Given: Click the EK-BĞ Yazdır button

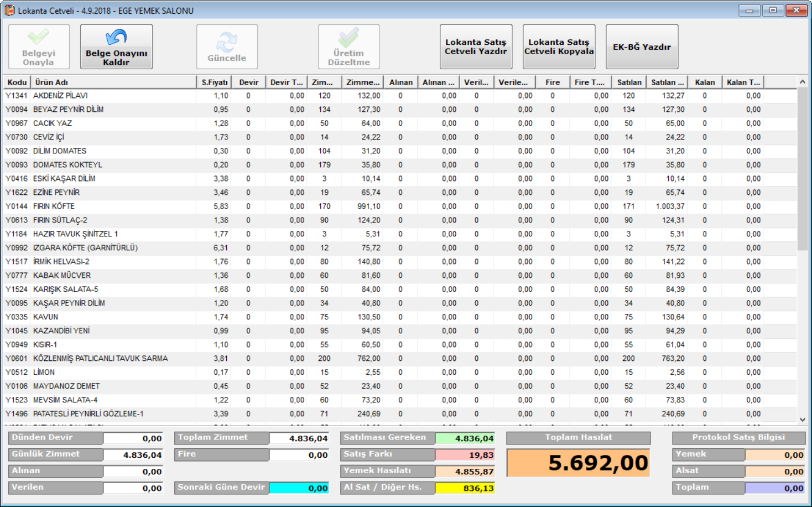Looking at the screenshot, I should (x=642, y=46).
